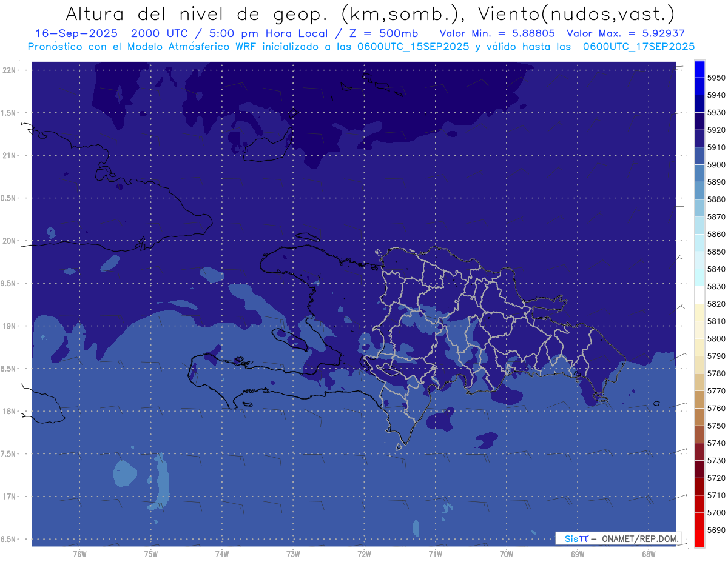Pick the legend color between 5900 and 5910
Viewport: 728px width, 562px height.
tap(699, 156)
